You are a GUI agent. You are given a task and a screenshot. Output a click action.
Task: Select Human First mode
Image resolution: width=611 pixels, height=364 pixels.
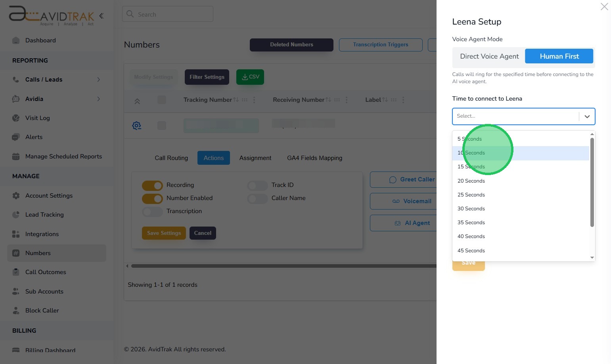[559, 56]
